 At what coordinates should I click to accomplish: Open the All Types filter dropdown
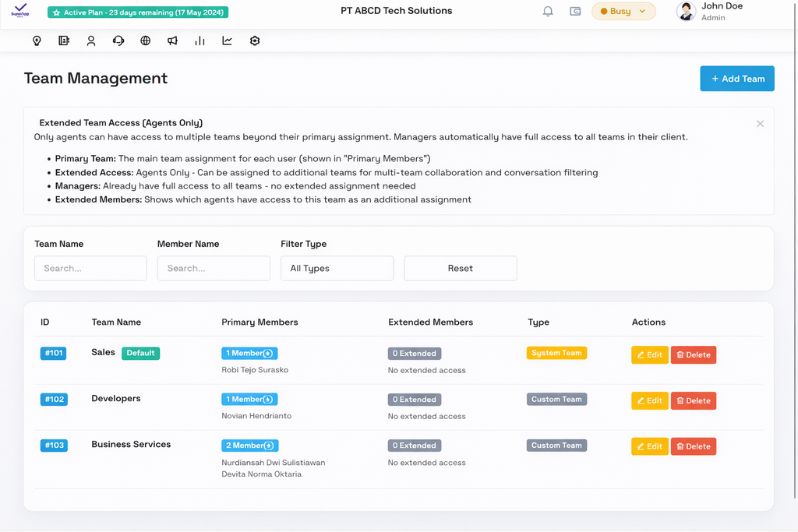(x=337, y=268)
